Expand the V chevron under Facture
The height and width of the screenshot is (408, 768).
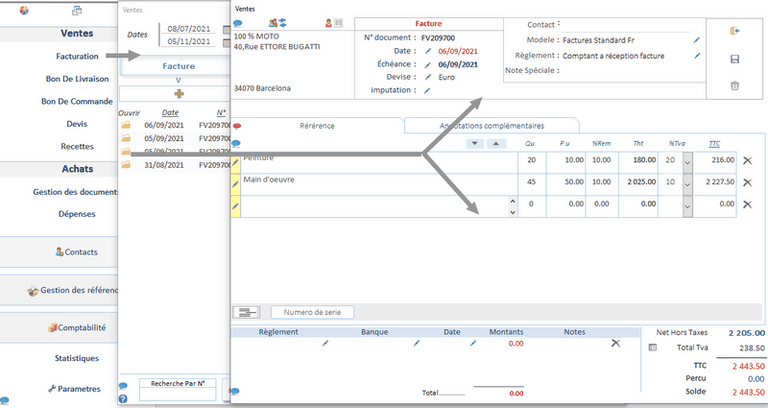tap(178, 80)
